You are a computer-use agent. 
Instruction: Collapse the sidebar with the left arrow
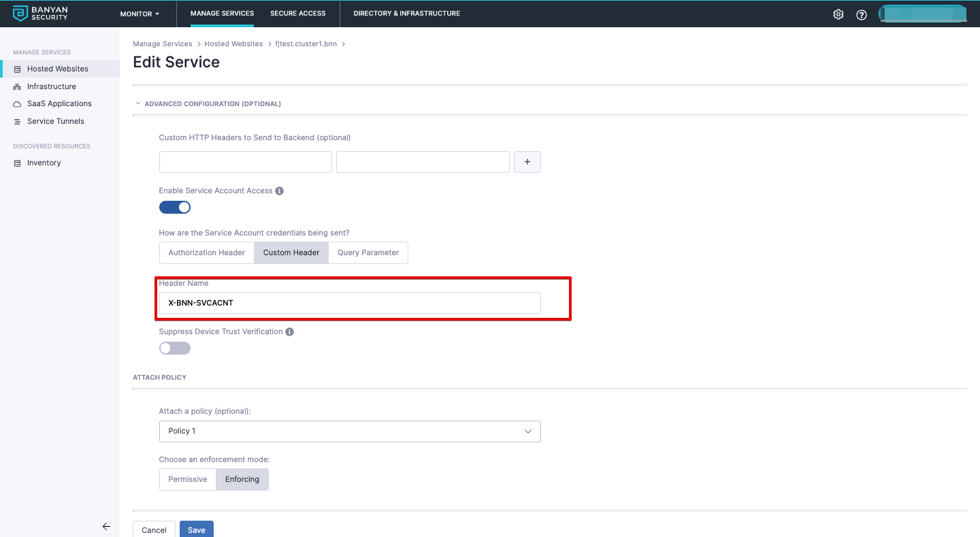106,526
